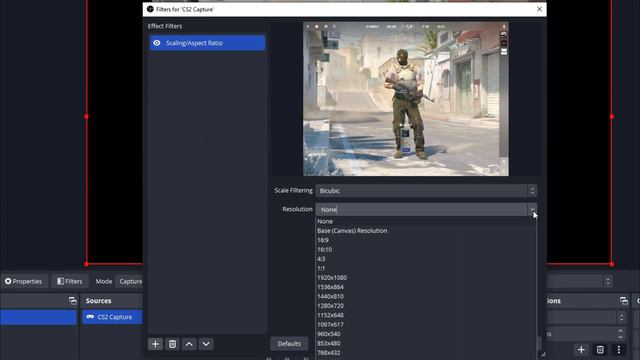This screenshot has height=360, width=640.
Task: Select the highlighted scene in Scenes list
Action: pos(38,317)
